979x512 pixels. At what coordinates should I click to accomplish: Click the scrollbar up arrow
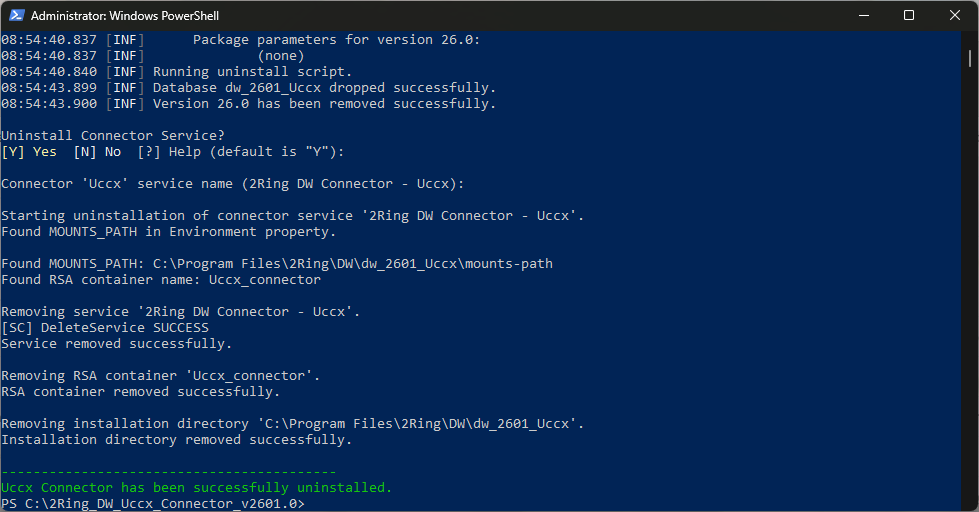tap(970, 39)
